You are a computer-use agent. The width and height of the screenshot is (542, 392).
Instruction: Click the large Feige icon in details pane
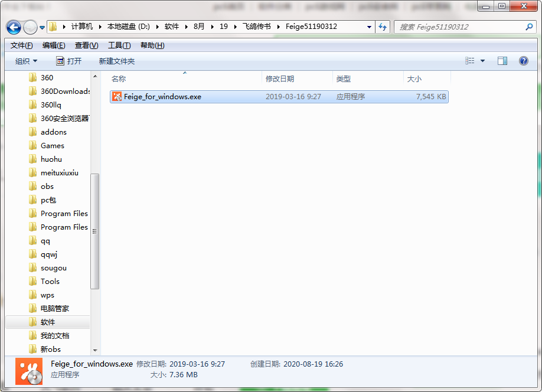[29, 371]
